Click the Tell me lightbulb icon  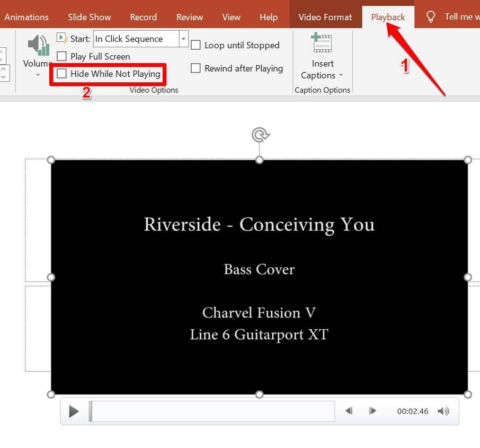point(430,16)
